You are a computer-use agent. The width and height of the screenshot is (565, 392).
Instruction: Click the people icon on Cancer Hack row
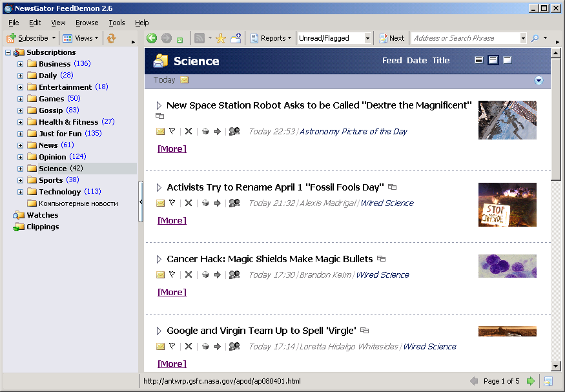click(234, 274)
